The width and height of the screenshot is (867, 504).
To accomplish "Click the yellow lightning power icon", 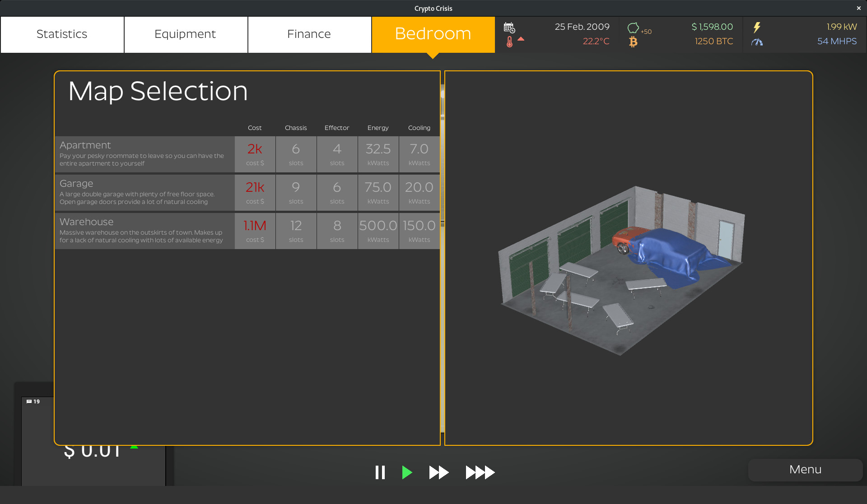I will [757, 28].
